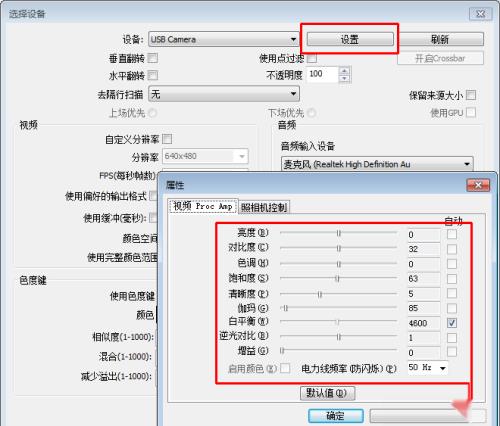
Task: Open the 设备 USB Camera dropdown
Action: [224, 39]
